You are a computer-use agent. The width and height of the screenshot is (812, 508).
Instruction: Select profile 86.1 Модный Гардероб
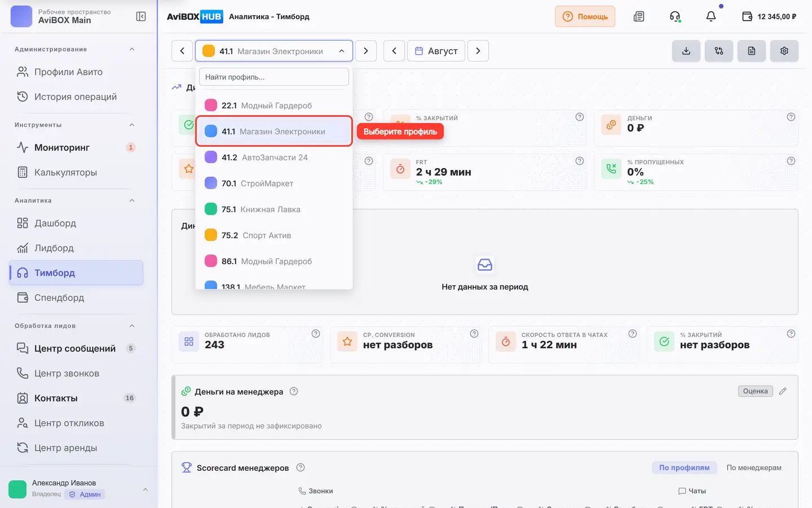coord(274,261)
